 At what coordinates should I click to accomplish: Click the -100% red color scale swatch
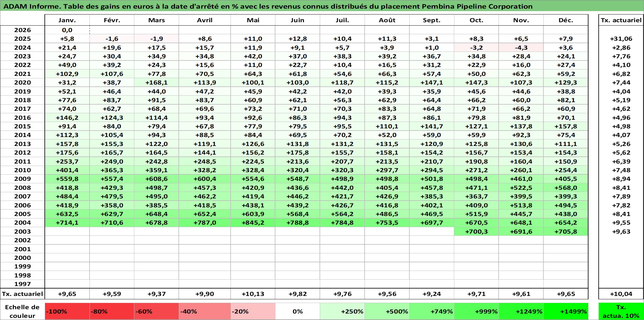point(67,311)
